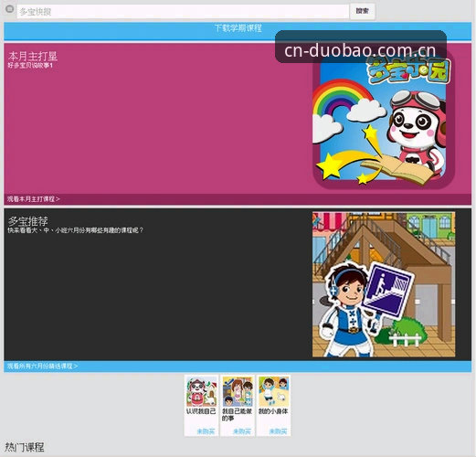The width and height of the screenshot is (476, 457).
Task: Select the 多宝推荐 heading
Action: (x=27, y=221)
